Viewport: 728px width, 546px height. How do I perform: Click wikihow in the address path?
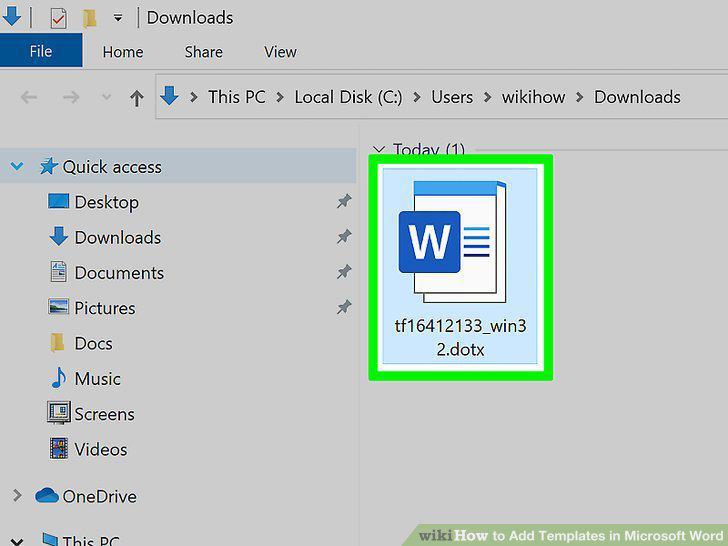(x=533, y=97)
